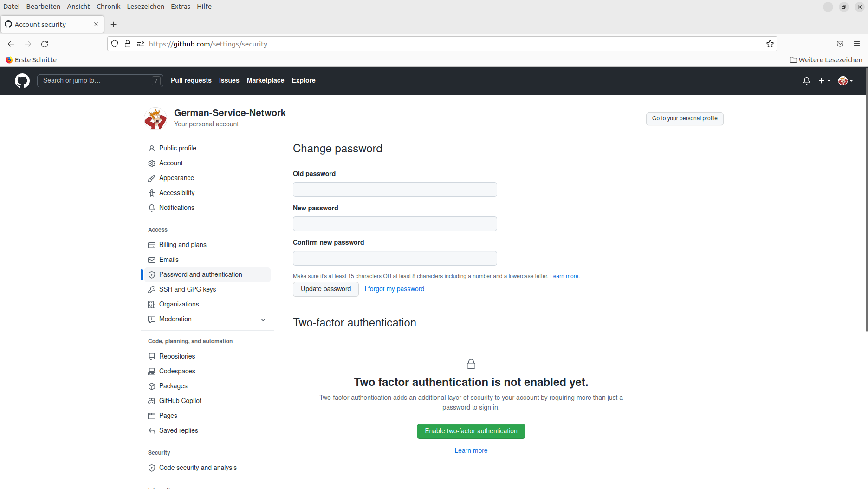
Task: Click the GitHub Copilot icon
Action: point(152,401)
